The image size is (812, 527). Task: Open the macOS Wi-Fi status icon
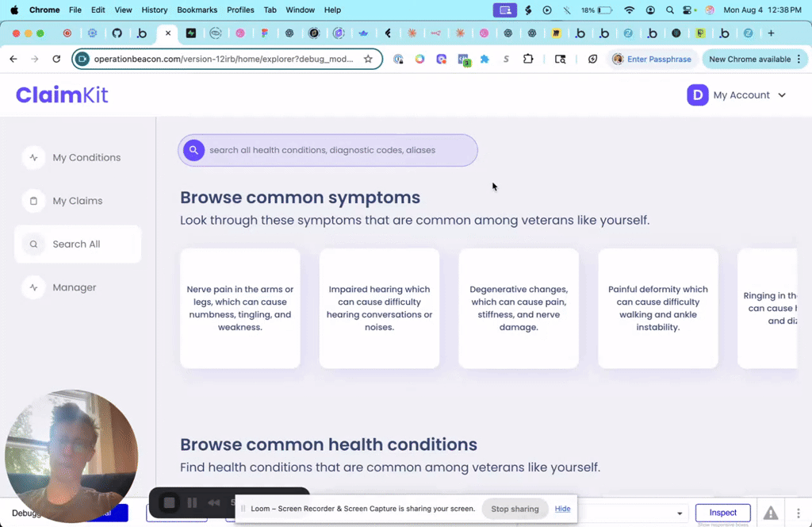(629, 10)
